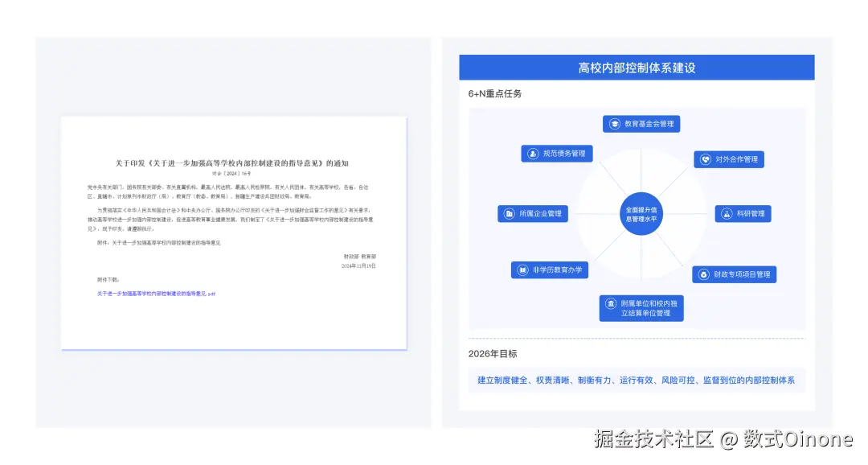The width and height of the screenshot is (868, 465).
Task: Click the 所属企业管理 building icon
Action: point(510,213)
